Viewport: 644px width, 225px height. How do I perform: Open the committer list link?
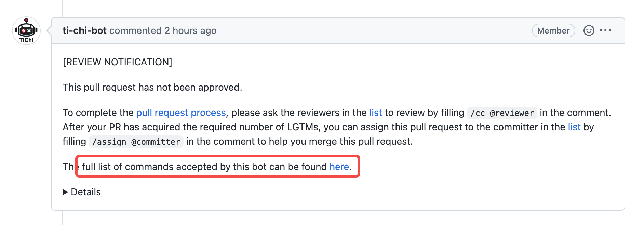coord(575,127)
